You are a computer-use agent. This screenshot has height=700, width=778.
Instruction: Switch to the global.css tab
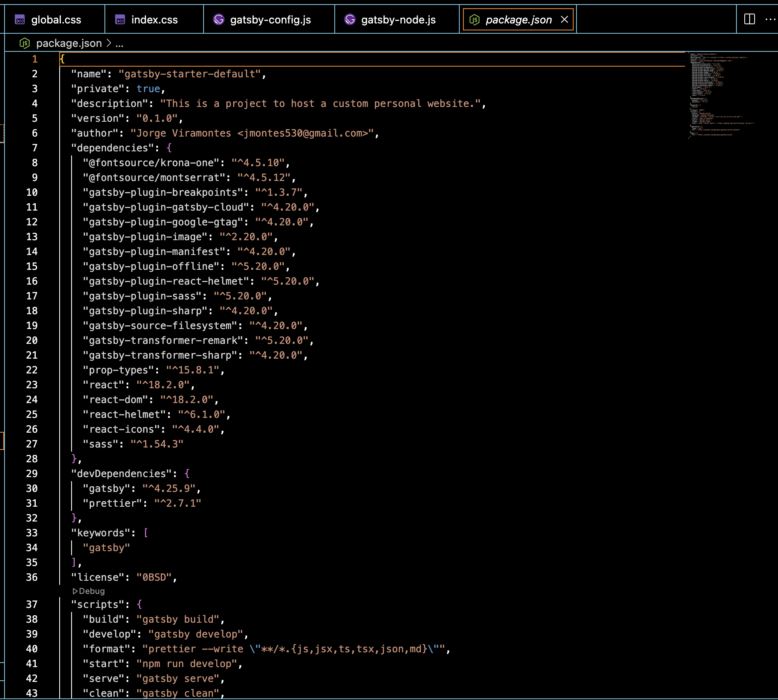click(x=56, y=19)
